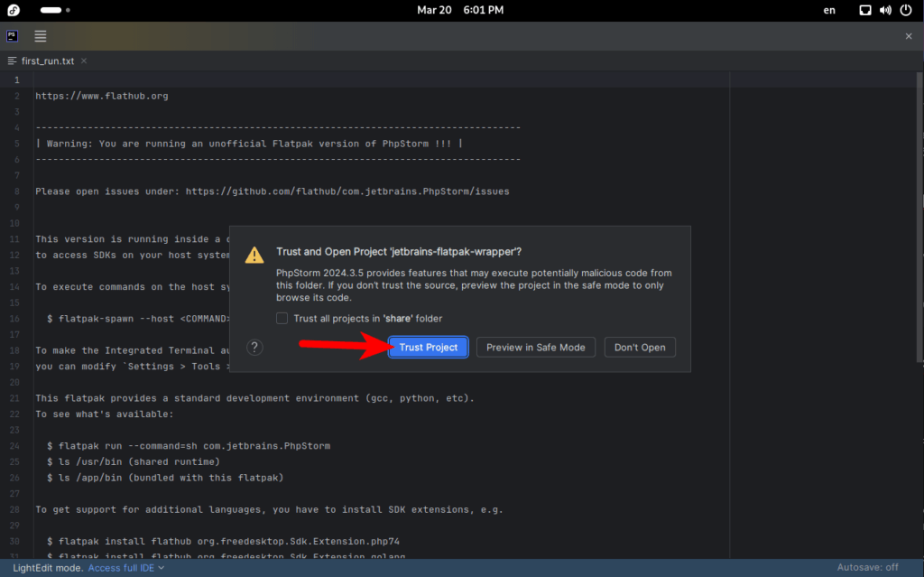Open the Fedora activities logo
Screen dimensions: 924x577
pyautogui.click(x=14, y=10)
